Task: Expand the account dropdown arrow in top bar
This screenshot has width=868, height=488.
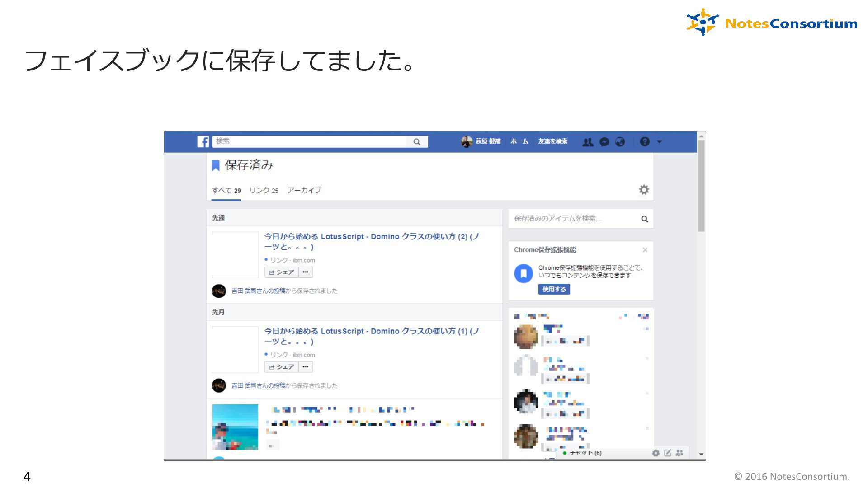Action: (659, 142)
